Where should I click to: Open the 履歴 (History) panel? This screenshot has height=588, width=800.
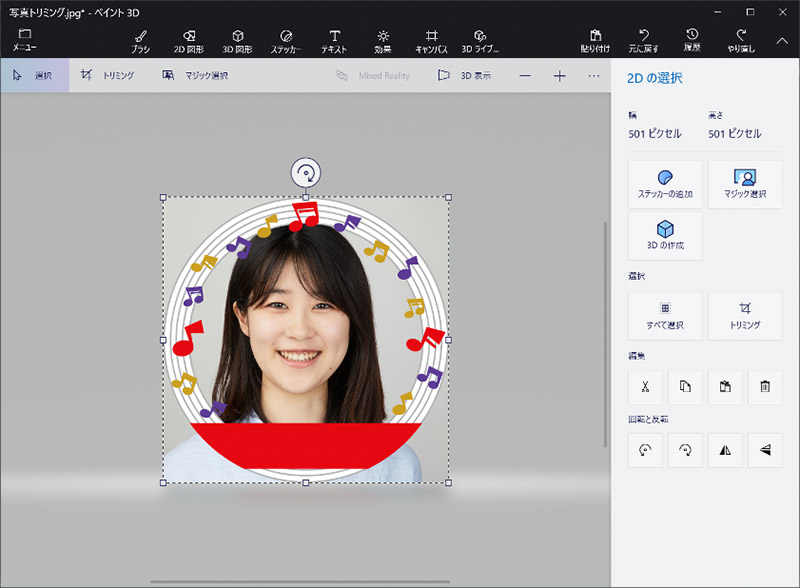692,40
